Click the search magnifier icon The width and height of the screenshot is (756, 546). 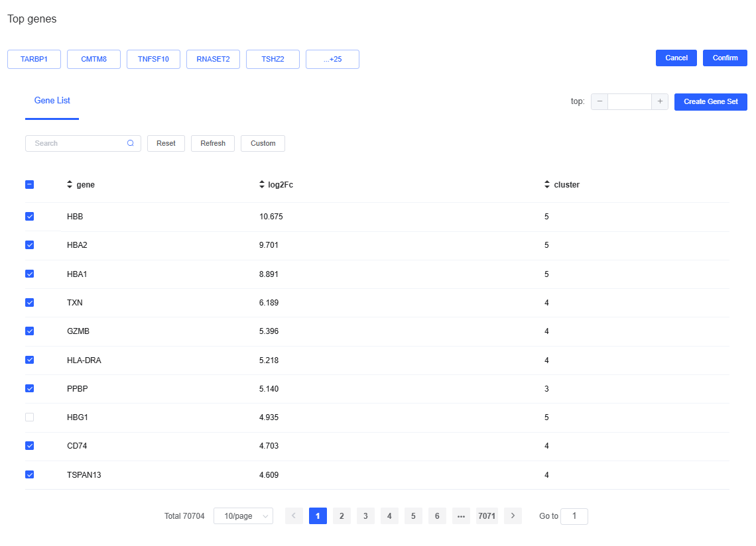tap(131, 143)
